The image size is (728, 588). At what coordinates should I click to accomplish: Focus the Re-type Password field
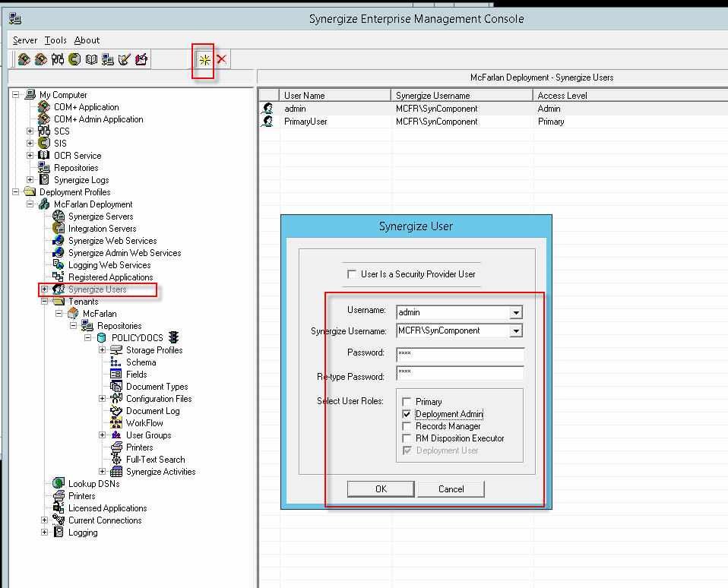click(x=460, y=373)
